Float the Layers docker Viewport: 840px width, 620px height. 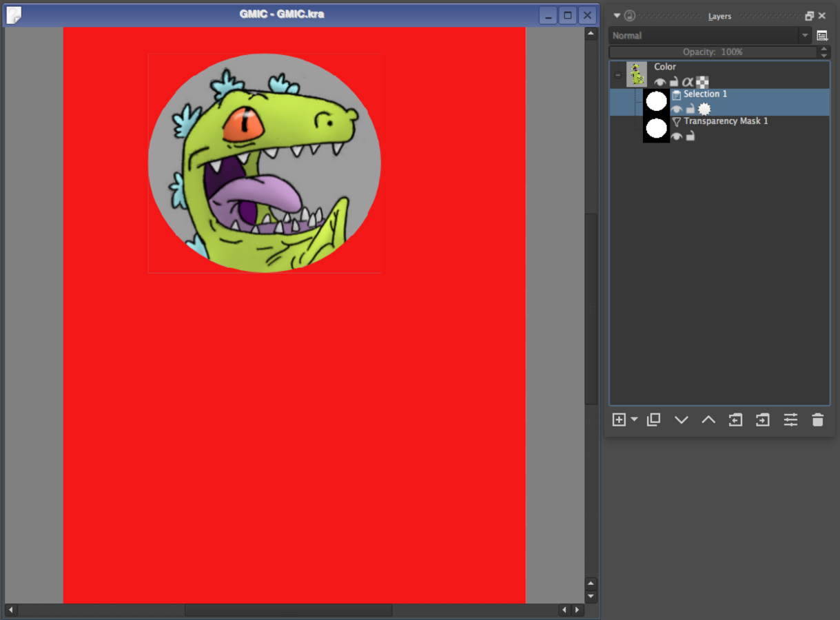[x=810, y=16]
